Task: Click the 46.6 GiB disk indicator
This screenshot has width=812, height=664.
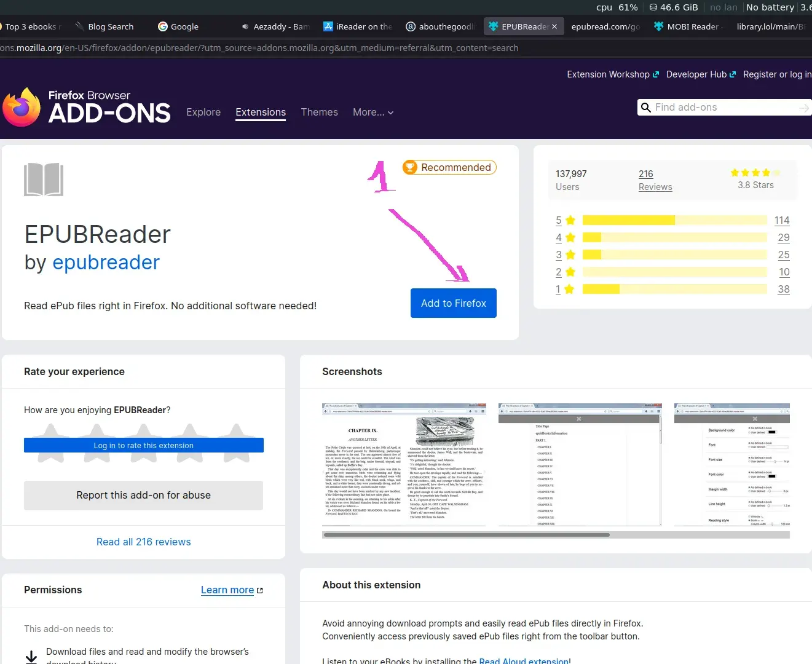Action: [673, 7]
